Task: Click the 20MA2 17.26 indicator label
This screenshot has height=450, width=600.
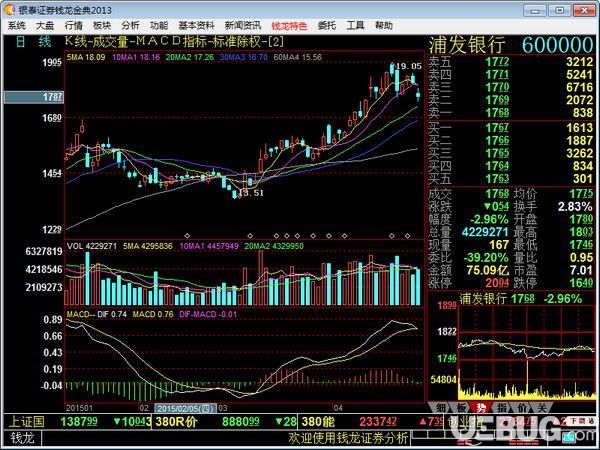Action: pos(189,57)
